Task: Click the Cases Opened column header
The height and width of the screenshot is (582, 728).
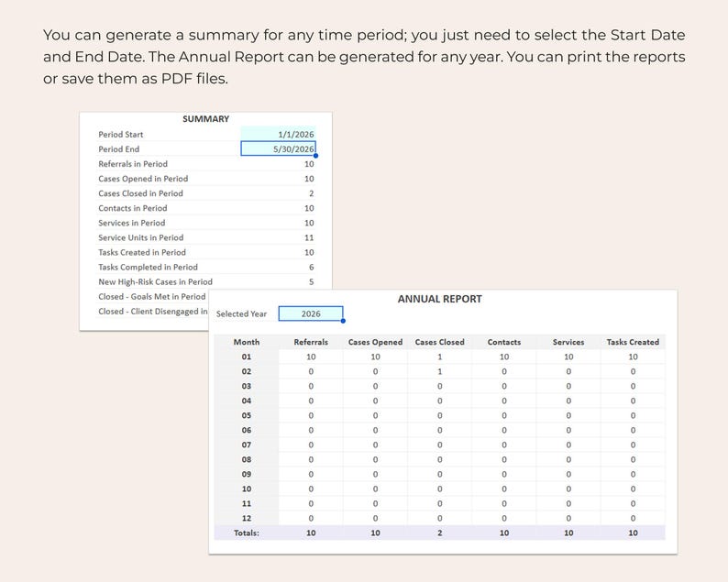Action: pyautogui.click(x=375, y=342)
